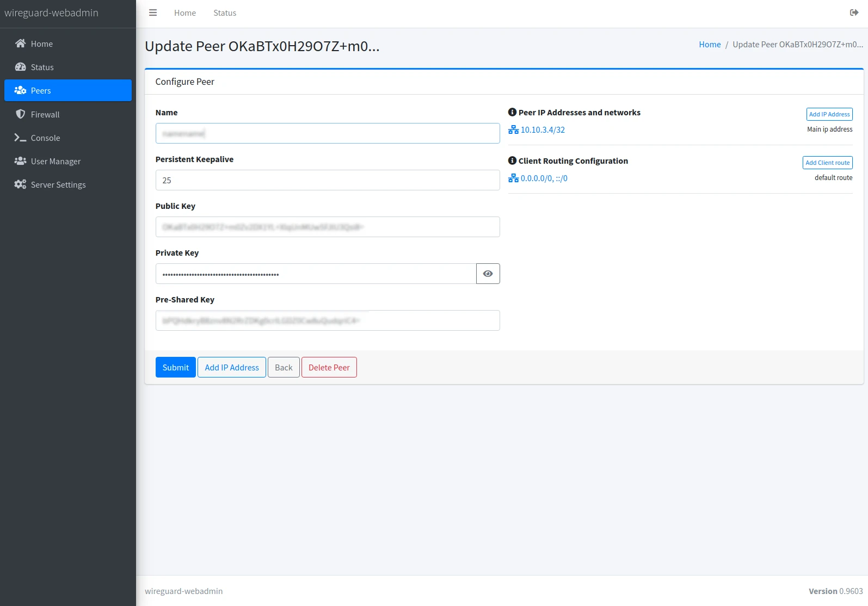
Task: Click into the Pre-Shared Key field
Action: tap(328, 320)
